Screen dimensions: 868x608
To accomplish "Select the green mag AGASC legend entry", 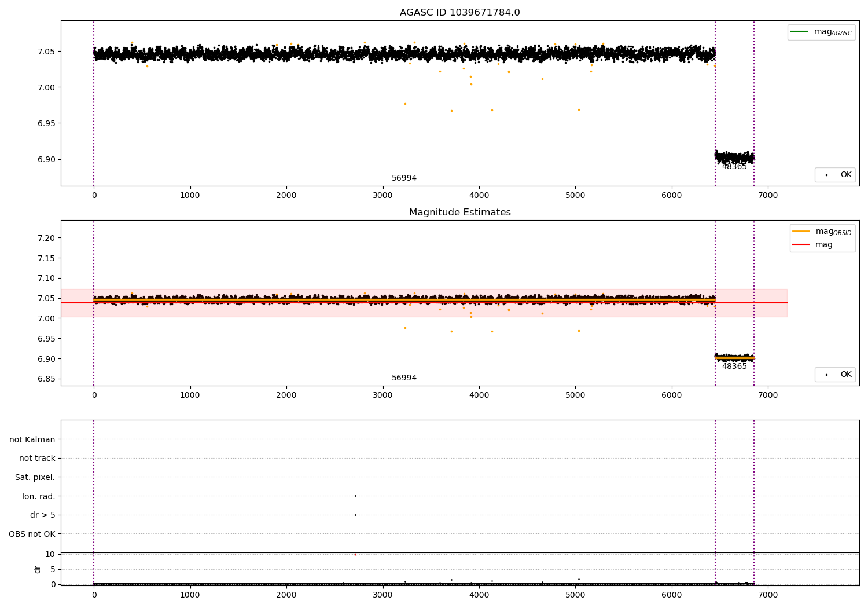I will click(x=821, y=32).
